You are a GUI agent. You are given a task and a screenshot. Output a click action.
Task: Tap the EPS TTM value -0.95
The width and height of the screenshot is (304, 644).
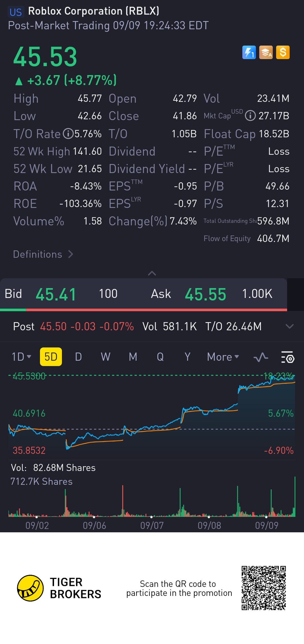(185, 186)
